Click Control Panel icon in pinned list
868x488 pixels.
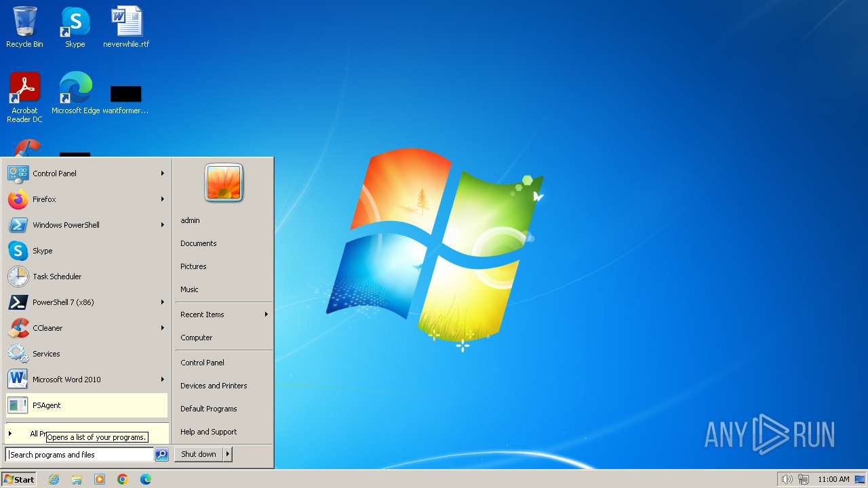(18, 174)
